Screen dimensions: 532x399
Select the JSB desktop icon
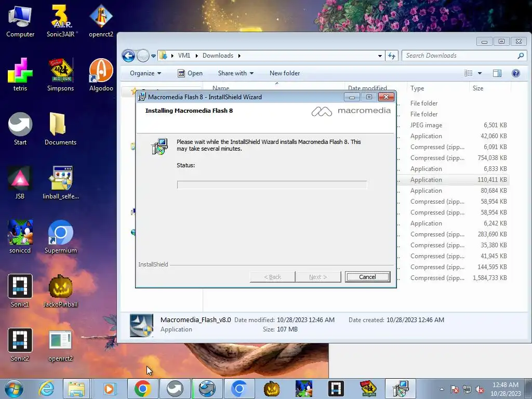(20, 183)
